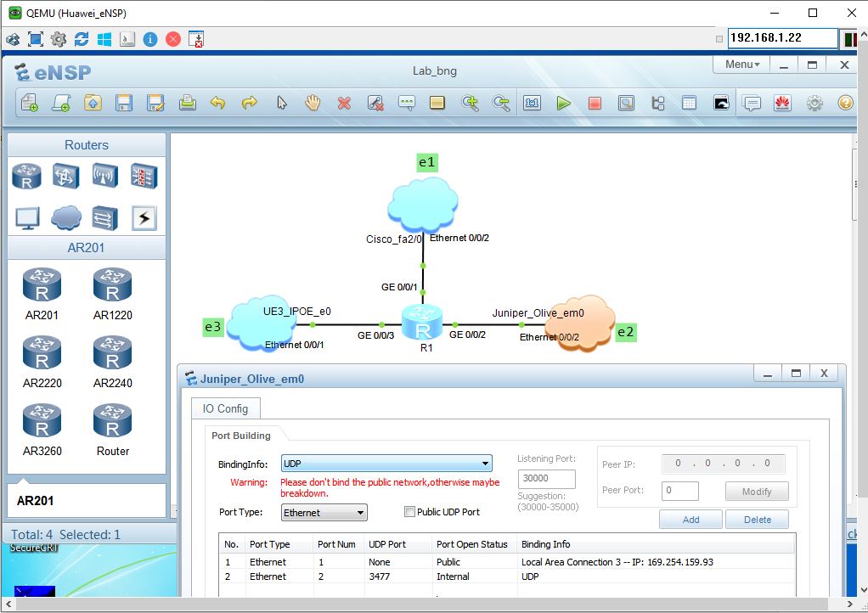Click the Listening Port input showing 30000
Viewport: 868px width, 613px height.
click(x=546, y=479)
